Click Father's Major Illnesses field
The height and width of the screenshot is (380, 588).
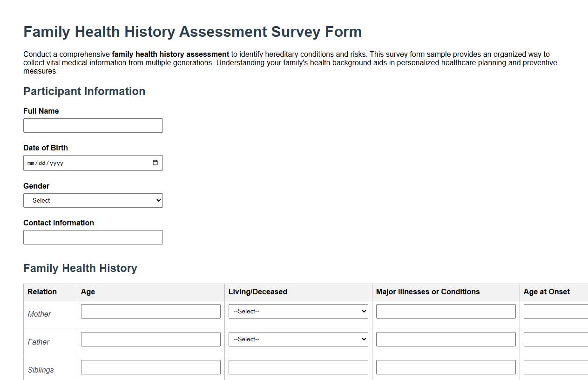446,339
